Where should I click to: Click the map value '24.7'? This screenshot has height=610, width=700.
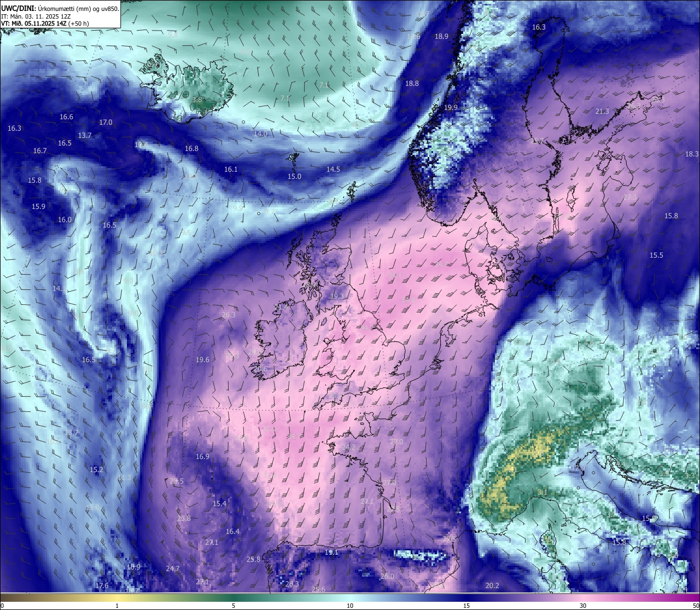tap(173, 568)
